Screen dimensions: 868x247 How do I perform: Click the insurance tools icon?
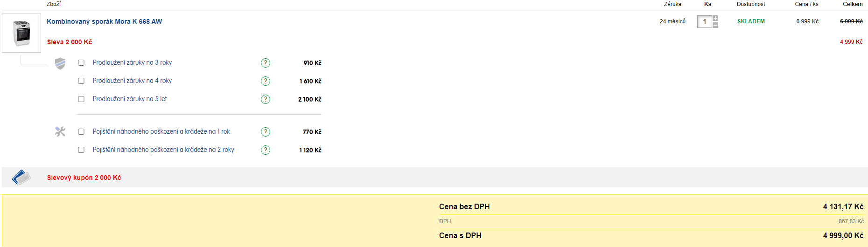click(60, 131)
